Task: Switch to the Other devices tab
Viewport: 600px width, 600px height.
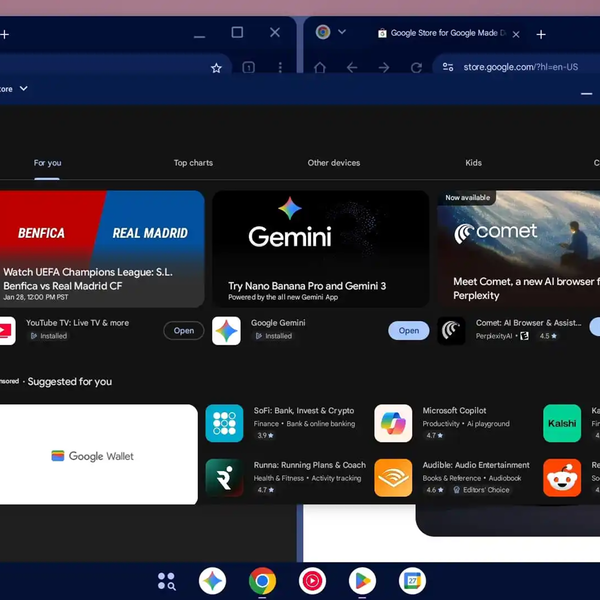Action: pyautogui.click(x=334, y=163)
